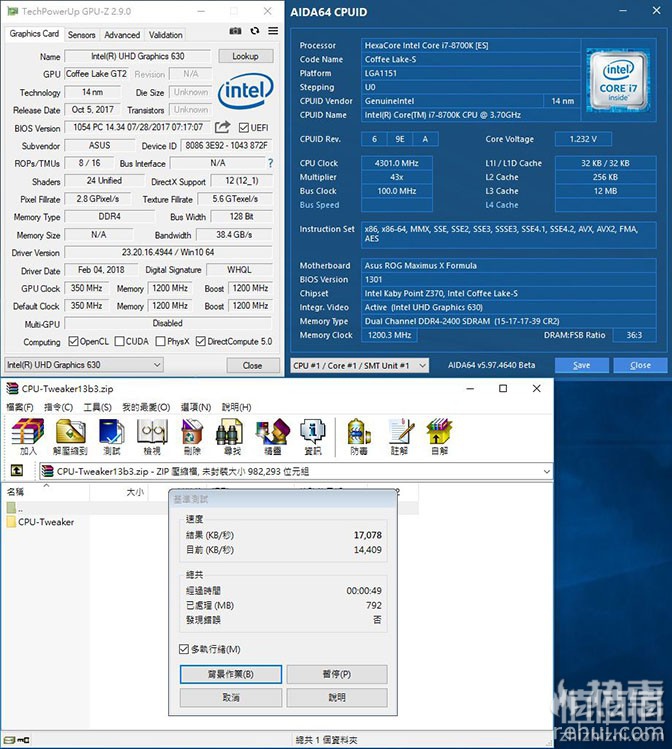This screenshot has width=672, height=749.
Task: Click the WinRAR Find (尋找) binoculars icon
Action: coord(230,437)
